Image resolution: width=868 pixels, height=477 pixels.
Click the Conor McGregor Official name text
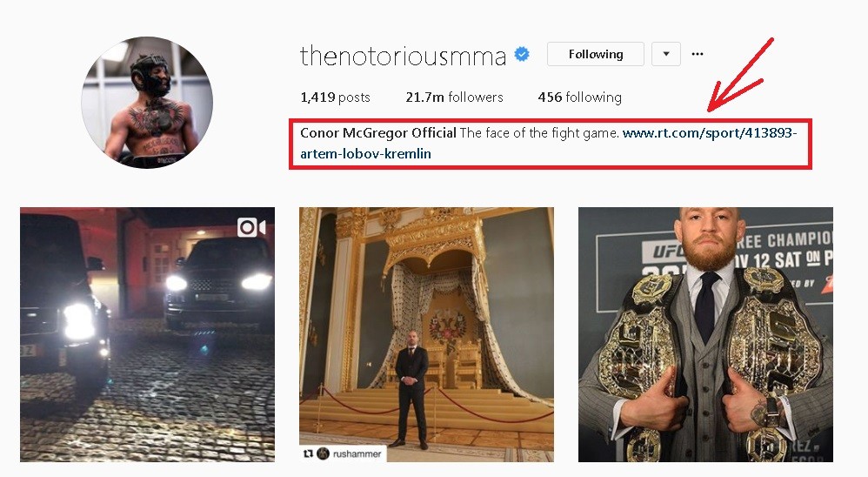(378, 133)
